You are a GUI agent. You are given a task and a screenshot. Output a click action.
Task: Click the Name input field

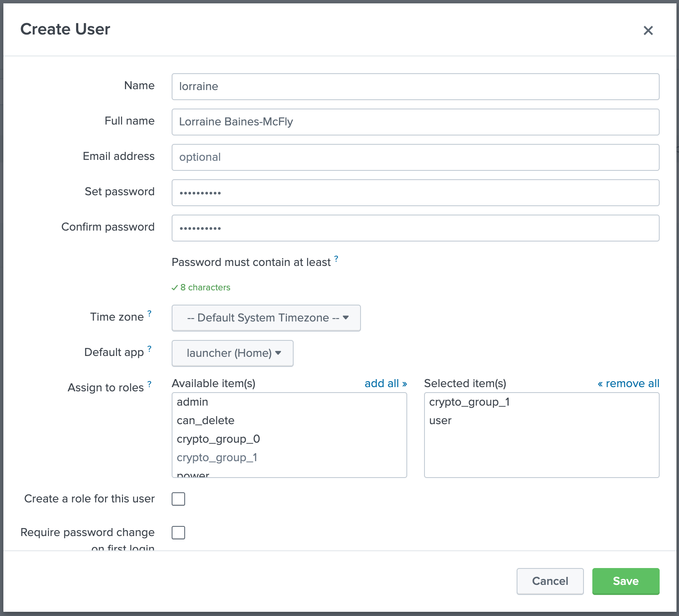click(x=415, y=87)
